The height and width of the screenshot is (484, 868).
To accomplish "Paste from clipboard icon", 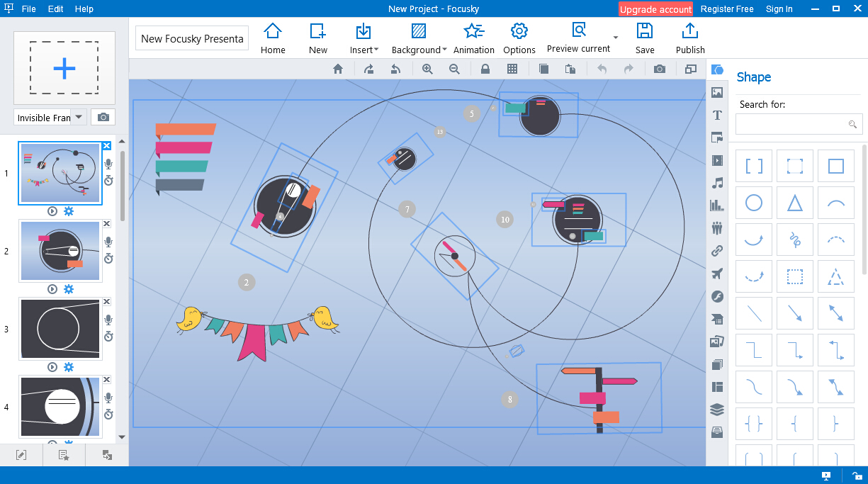I will 570,69.
